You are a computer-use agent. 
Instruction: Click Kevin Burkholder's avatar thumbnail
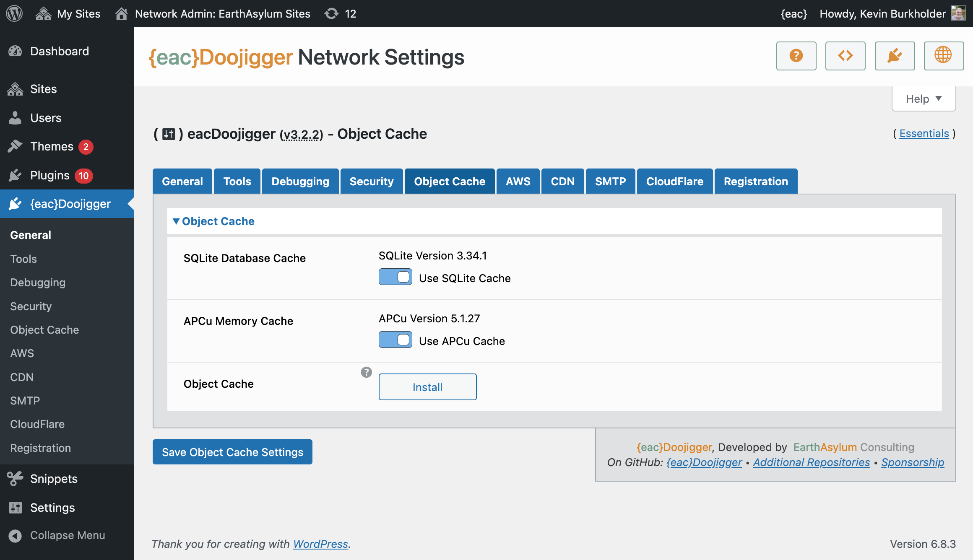(x=958, y=13)
